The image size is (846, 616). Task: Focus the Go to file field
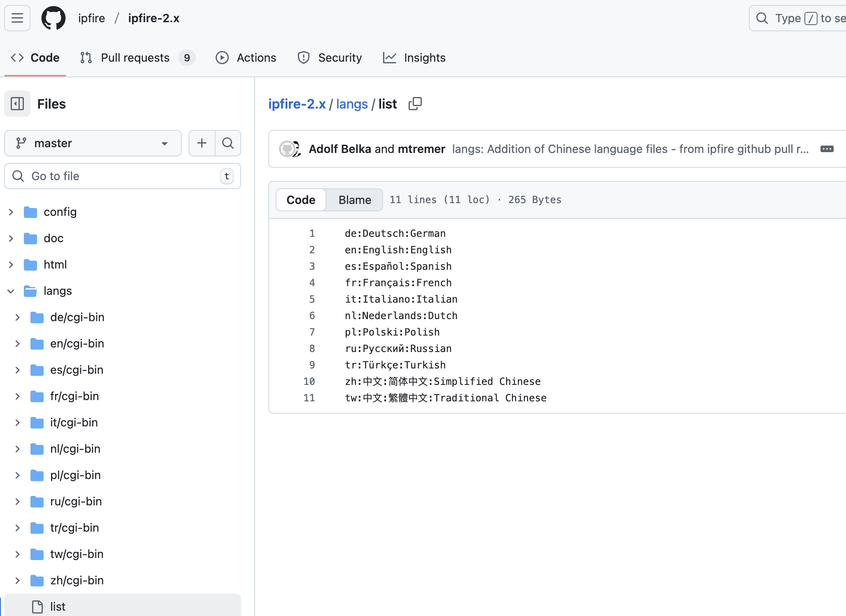pos(123,176)
